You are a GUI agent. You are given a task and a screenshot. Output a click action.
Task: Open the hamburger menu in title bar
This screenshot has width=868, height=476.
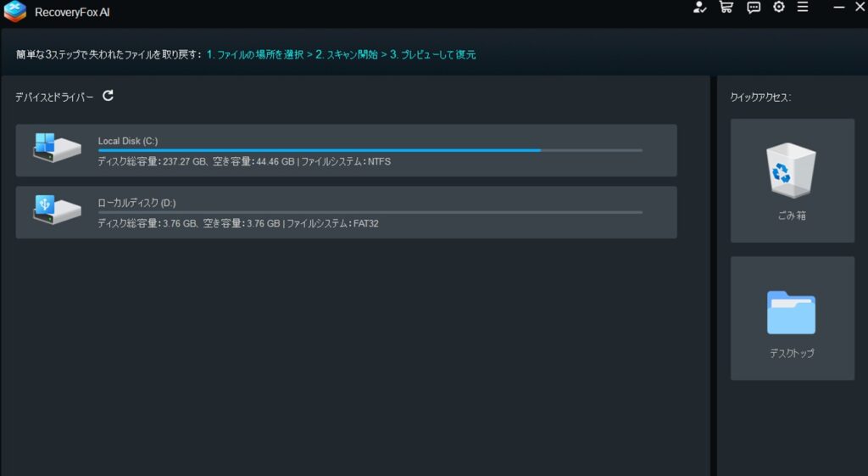pyautogui.click(x=803, y=8)
